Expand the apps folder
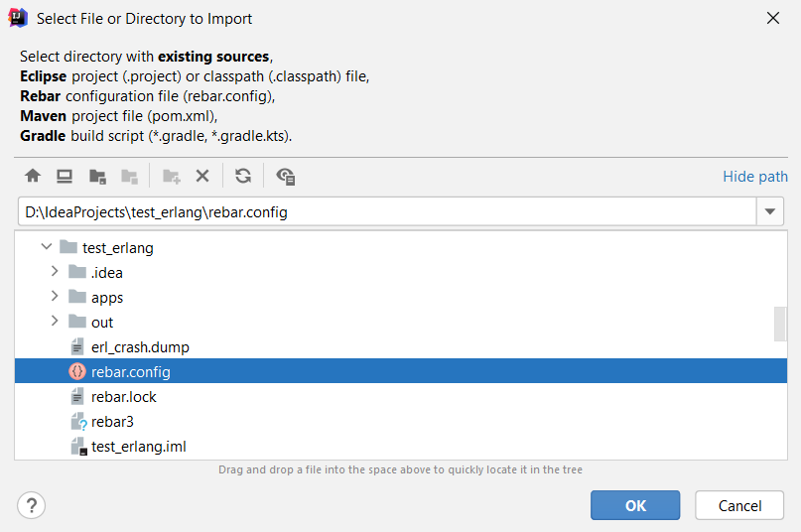Viewport: 801px width, 532px height. click(x=56, y=297)
